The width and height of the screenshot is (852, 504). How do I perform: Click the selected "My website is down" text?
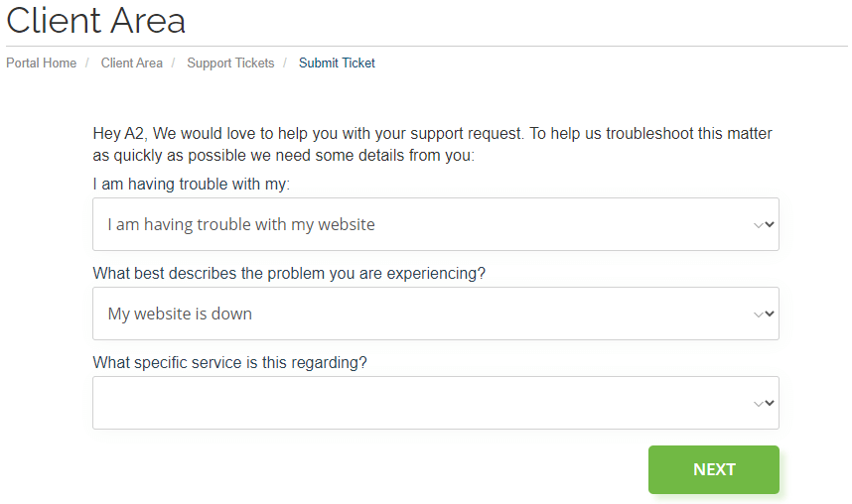(180, 314)
